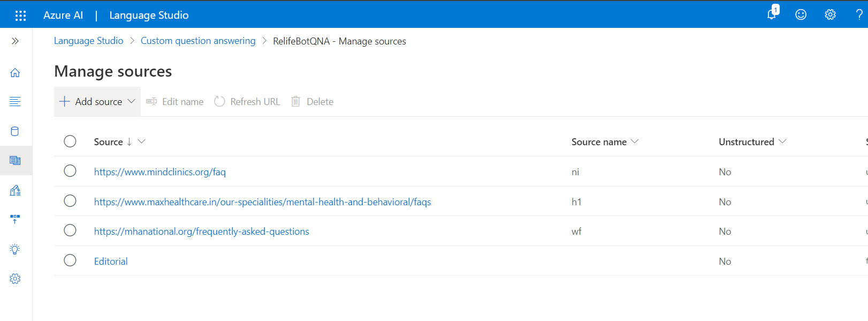The width and height of the screenshot is (868, 321).
Task: Open the Source name column dropdown
Action: pyautogui.click(x=635, y=141)
